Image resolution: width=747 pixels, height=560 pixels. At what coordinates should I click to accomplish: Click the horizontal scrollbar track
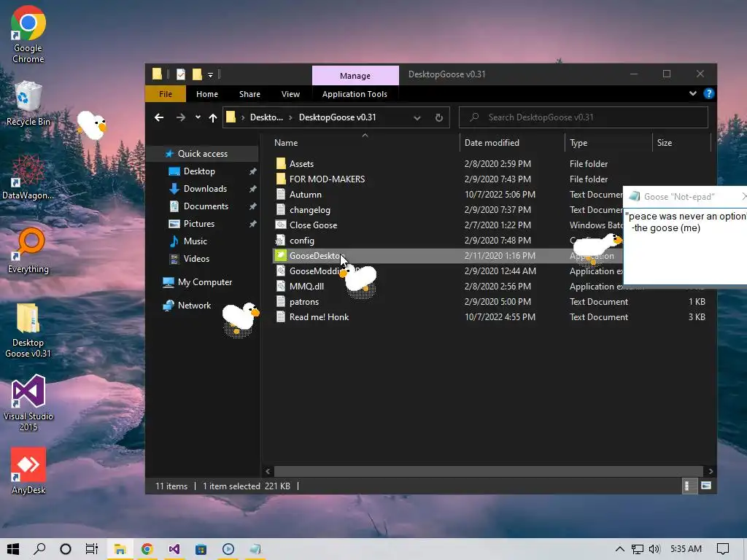(489, 471)
